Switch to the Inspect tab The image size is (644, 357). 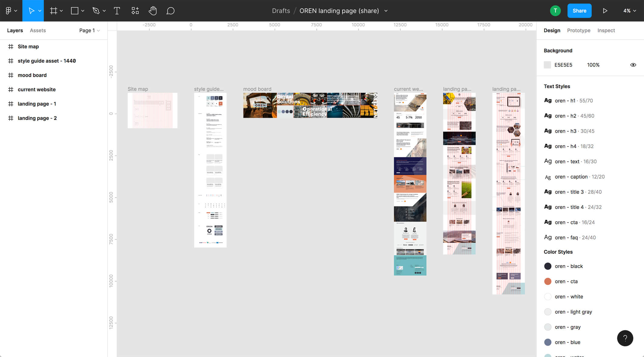[606, 30]
